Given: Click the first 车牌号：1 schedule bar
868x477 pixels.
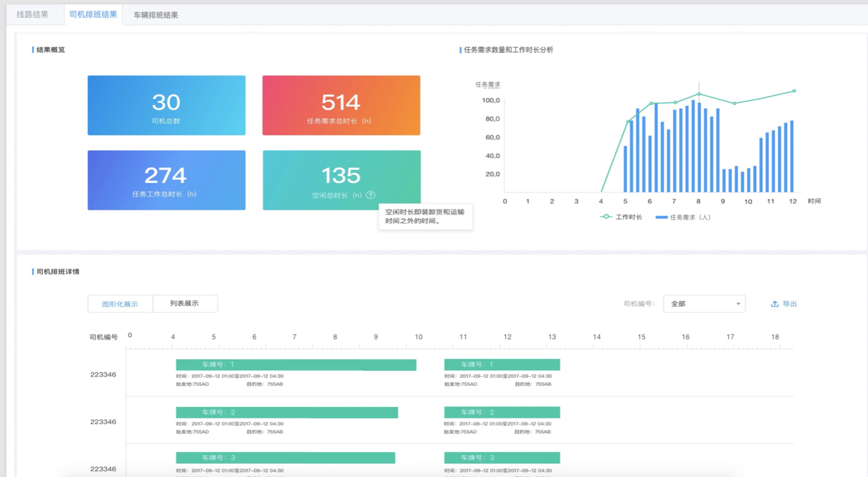Looking at the screenshot, I should [x=296, y=365].
